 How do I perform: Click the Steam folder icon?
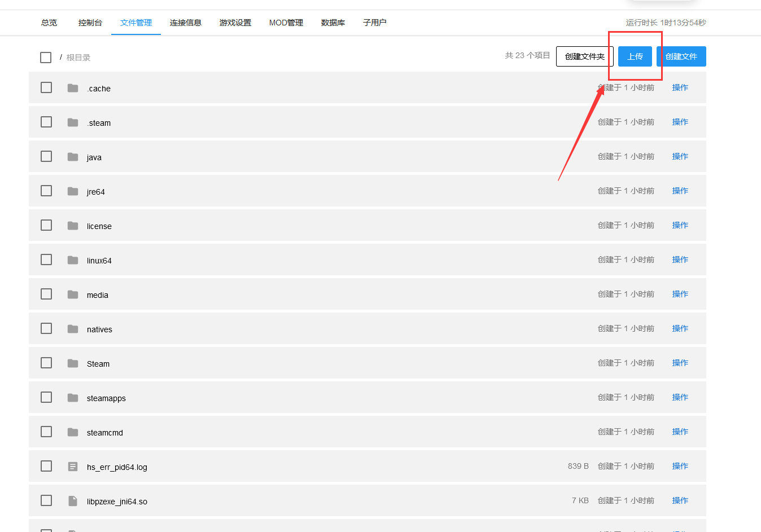[x=73, y=363]
